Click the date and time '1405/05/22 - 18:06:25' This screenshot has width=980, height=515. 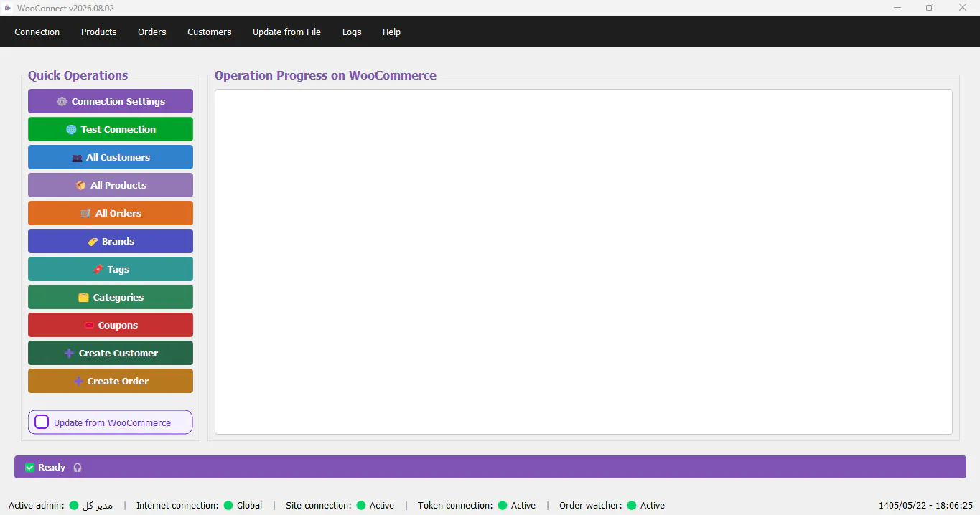(925, 506)
